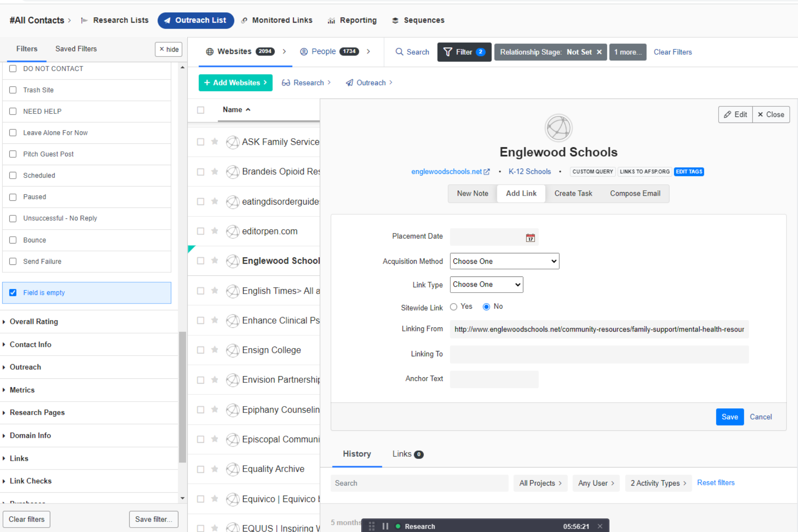The width and height of the screenshot is (798, 532).
Task: Open the 2 Activity Types dropdown
Action: (x=658, y=483)
